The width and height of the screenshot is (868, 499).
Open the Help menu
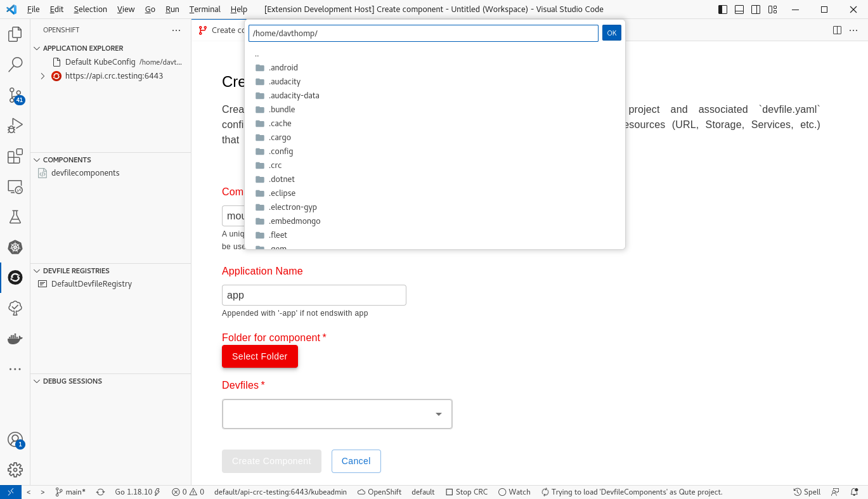click(239, 10)
